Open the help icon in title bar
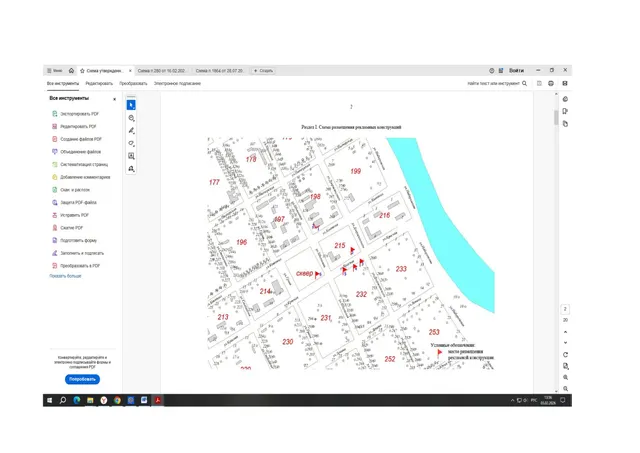Viewport: 640px width, 453px height. pyautogui.click(x=491, y=71)
